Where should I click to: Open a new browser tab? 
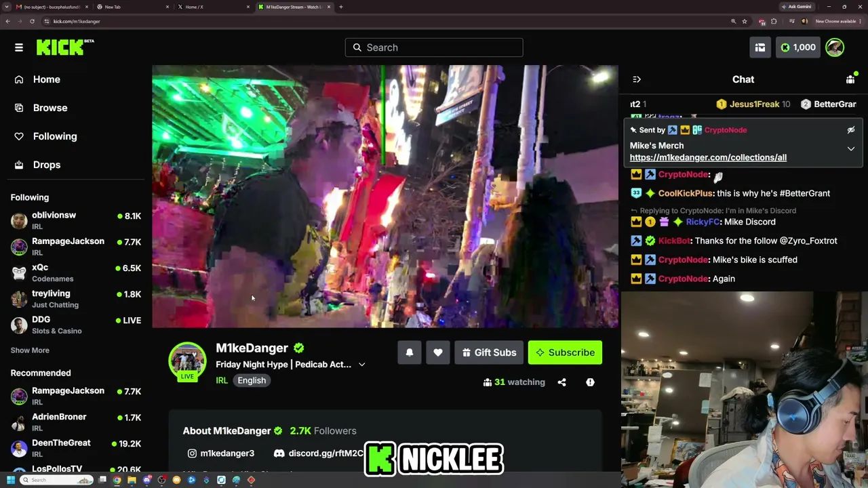point(341,7)
